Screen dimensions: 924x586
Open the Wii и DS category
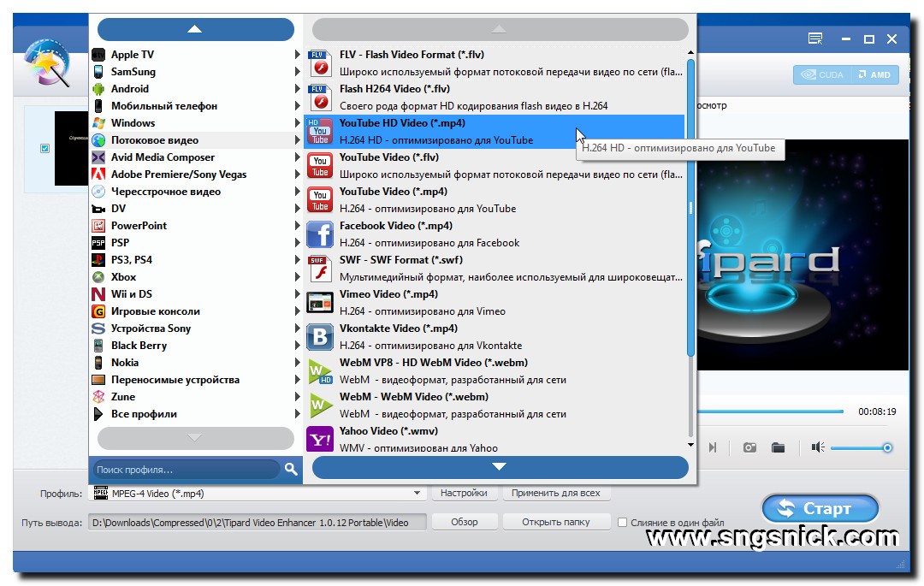click(x=194, y=294)
